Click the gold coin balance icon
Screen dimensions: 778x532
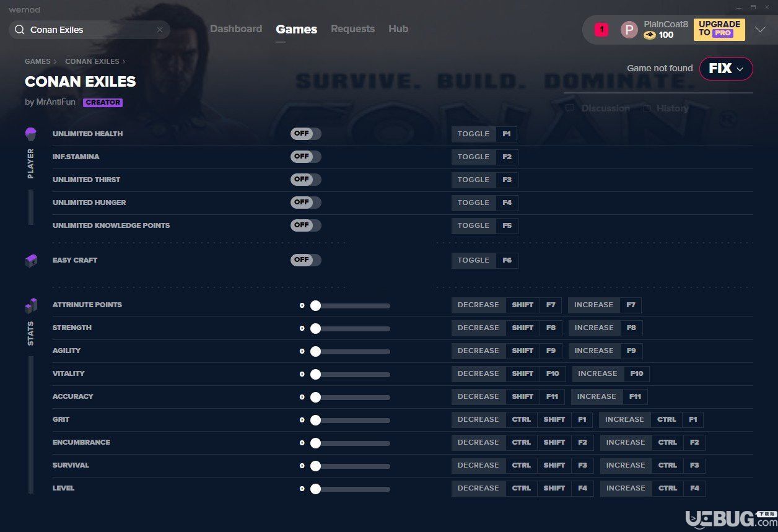coord(650,35)
